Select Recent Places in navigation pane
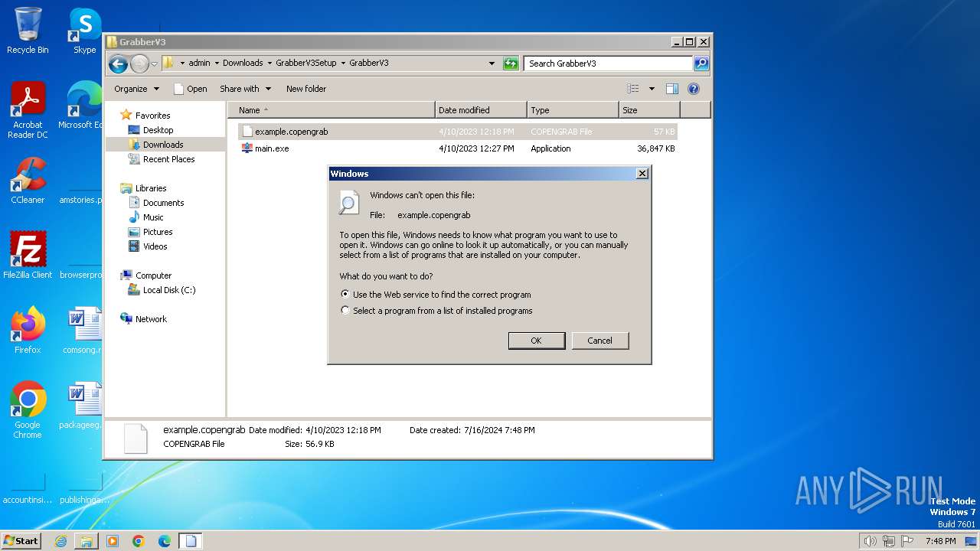The width and height of the screenshot is (980, 551). pos(168,159)
